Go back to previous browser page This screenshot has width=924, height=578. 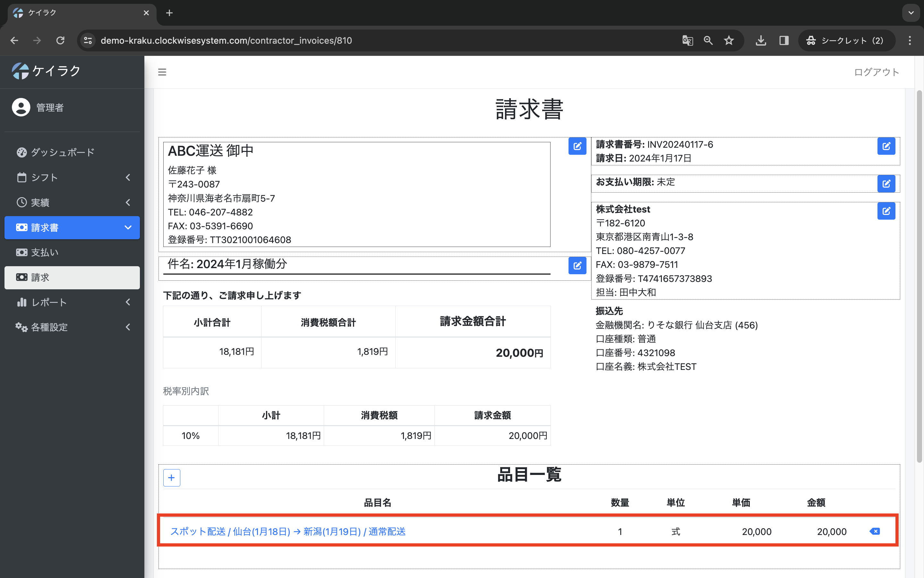point(14,40)
